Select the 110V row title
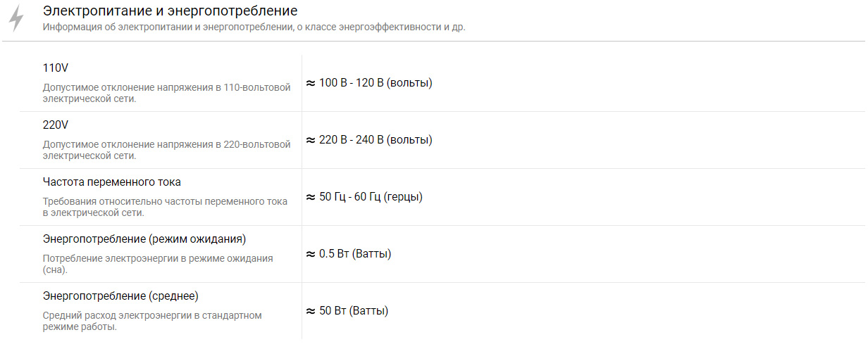Image resolution: width=868 pixels, height=349 pixels. [56, 68]
